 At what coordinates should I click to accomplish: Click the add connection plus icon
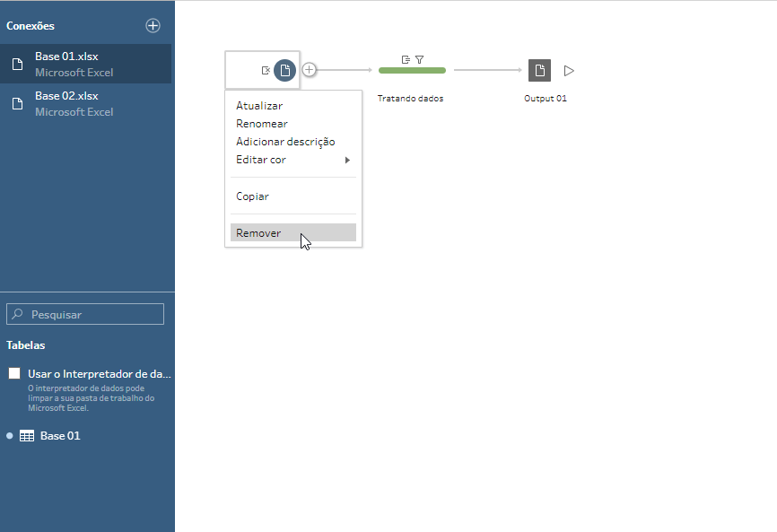pyautogui.click(x=153, y=26)
